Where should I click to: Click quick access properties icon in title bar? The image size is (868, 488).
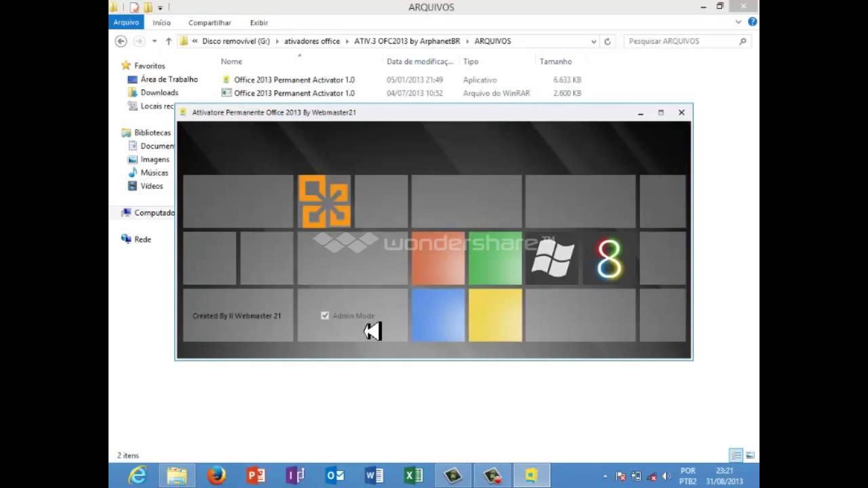point(134,7)
